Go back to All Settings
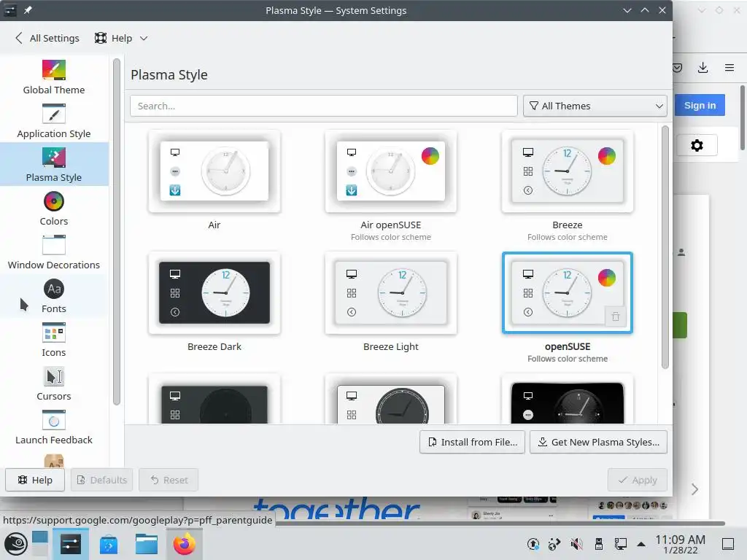Screen dimensions: 747x560 pos(47,38)
